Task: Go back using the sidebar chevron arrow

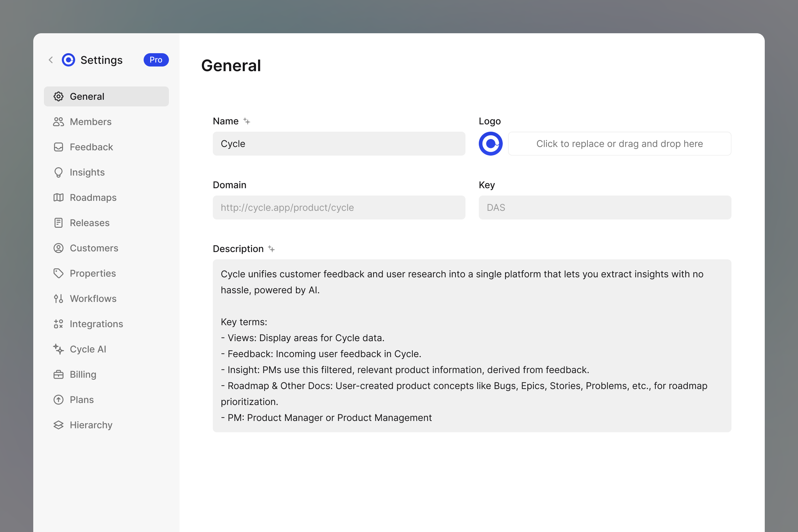Action: pos(51,60)
